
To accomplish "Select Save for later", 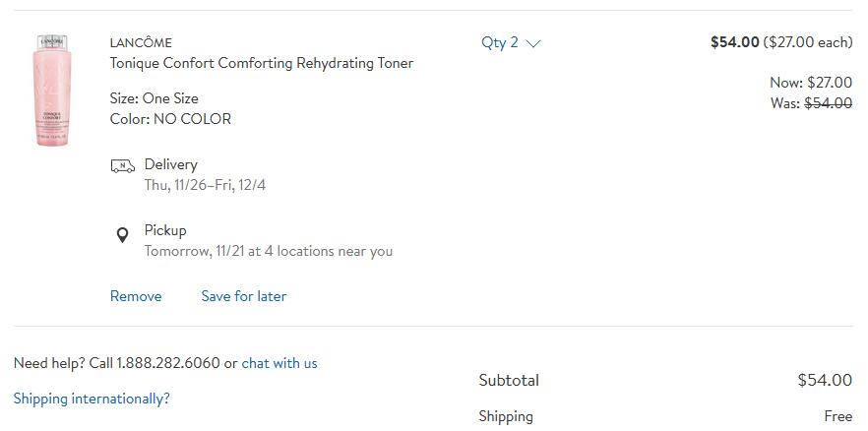I will point(244,296).
